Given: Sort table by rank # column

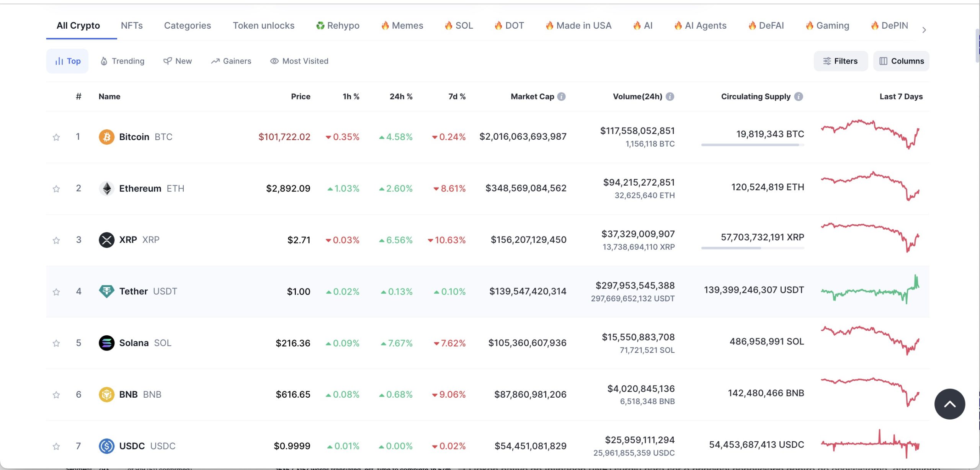Looking at the screenshot, I should click(x=78, y=96).
